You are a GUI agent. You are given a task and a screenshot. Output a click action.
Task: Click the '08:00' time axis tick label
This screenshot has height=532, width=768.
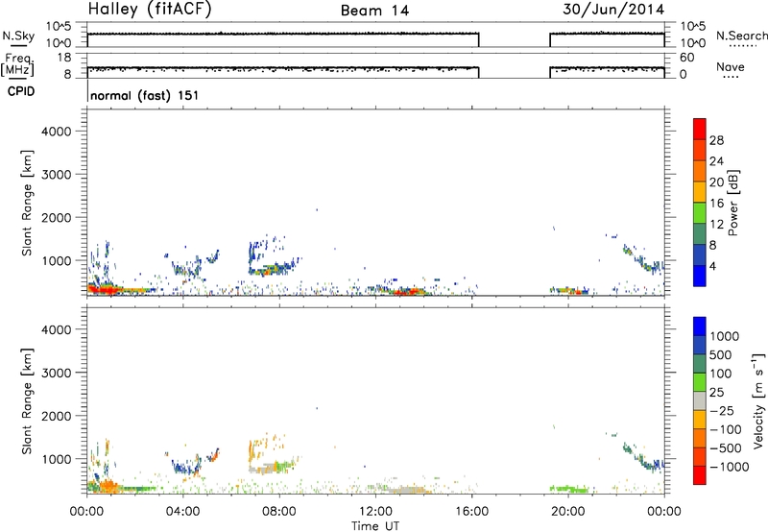click(279, 512)
